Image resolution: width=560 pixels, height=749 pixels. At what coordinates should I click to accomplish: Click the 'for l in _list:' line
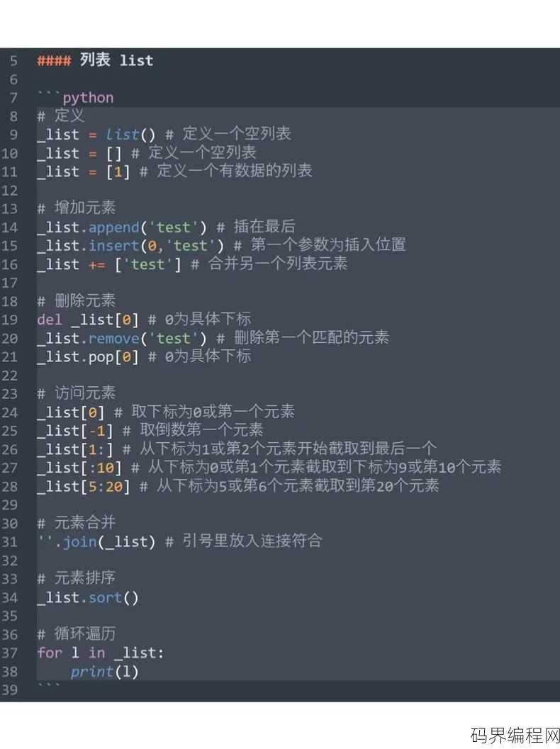101,653
